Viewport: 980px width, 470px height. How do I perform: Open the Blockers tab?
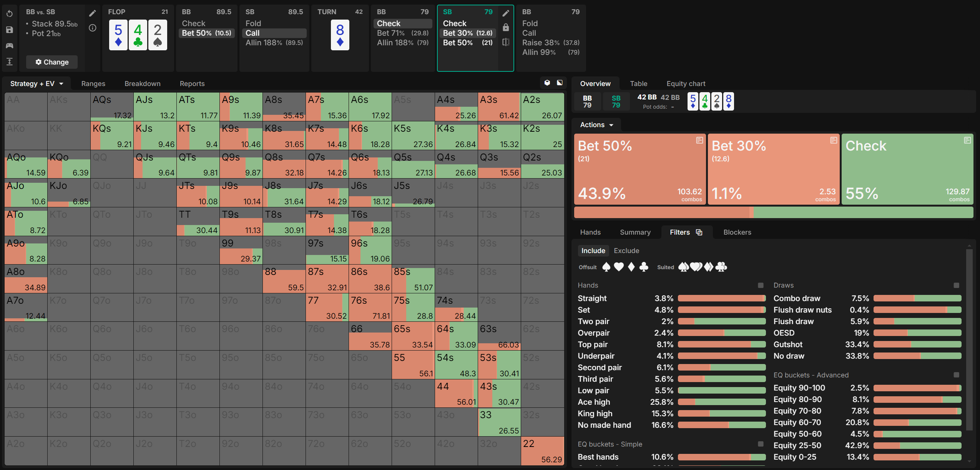coord(737,232)
